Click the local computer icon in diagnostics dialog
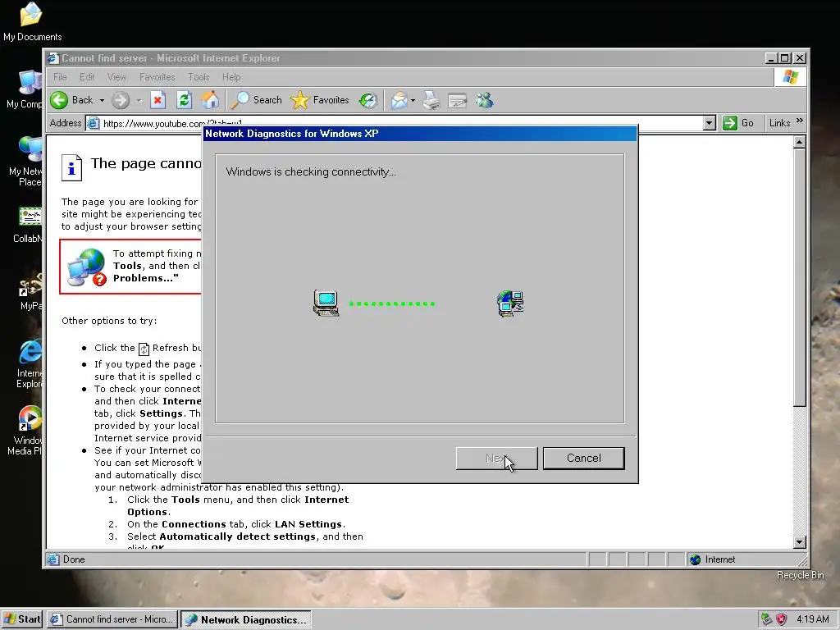The height and width of the screenshot is (630, 840). coord(326,304)
